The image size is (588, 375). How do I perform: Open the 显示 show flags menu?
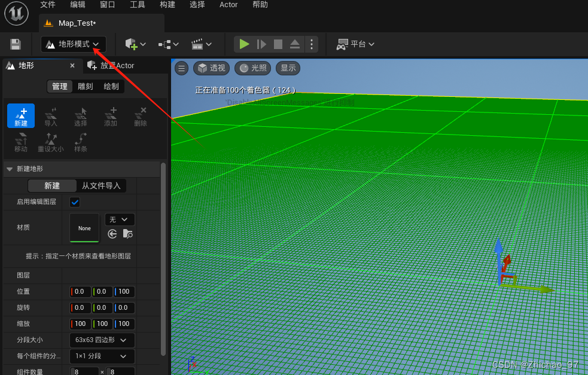(288, 68)
